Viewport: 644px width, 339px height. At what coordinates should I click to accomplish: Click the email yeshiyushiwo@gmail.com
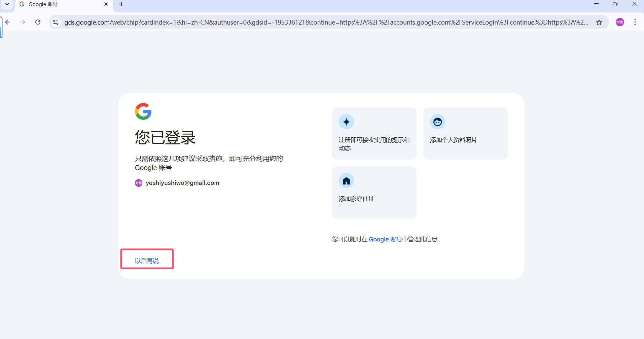coord(182,183)
